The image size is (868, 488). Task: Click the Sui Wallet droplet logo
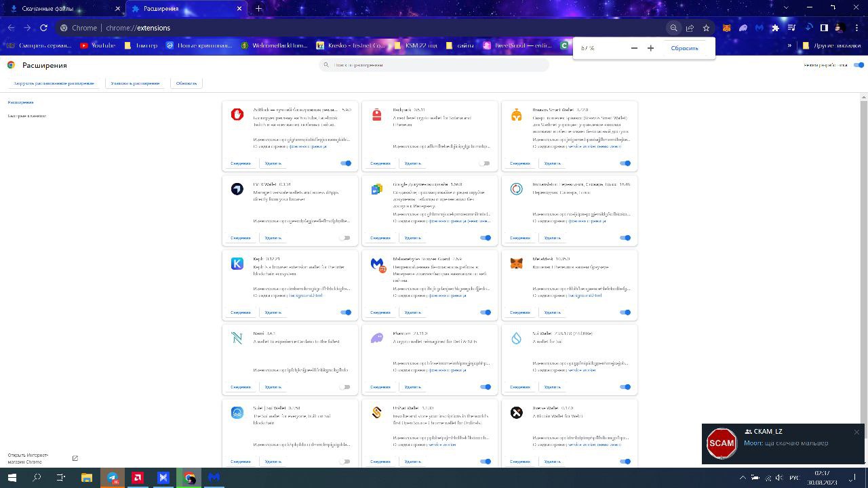pos(517,338)
